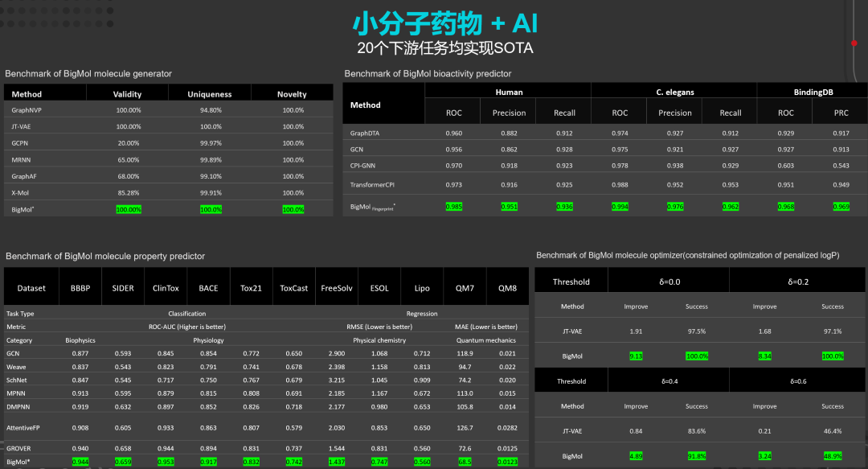Select heading "Benchmark of BigMol bioactivity predictor"
The width and height of the screenshot is (868, 469).
click(428, 74)
